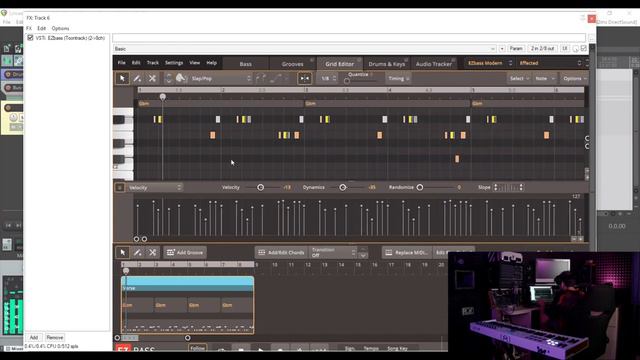Viewport: 640px width, 360px height.
Task: Select the pencil tool in song track toolbar
Action: 138,253
